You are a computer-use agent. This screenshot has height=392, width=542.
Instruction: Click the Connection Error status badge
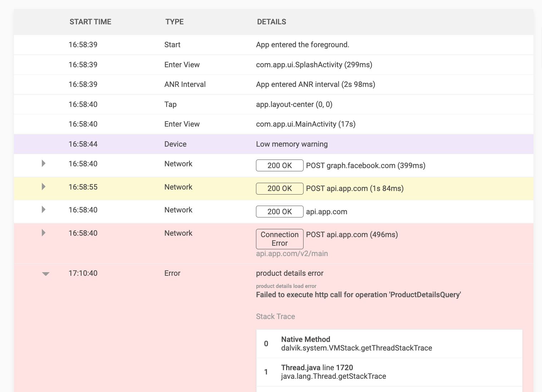tap(280, 239)
